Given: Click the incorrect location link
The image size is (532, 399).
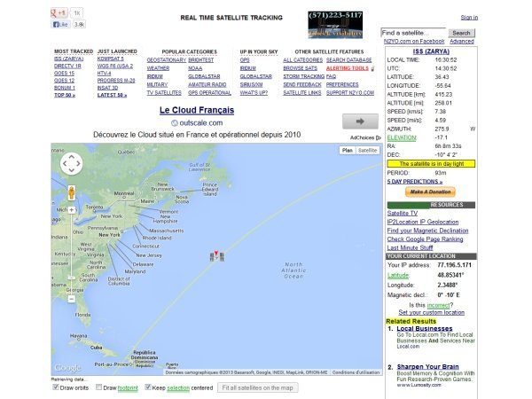Looking at the screenshot, I should [438, 305].
